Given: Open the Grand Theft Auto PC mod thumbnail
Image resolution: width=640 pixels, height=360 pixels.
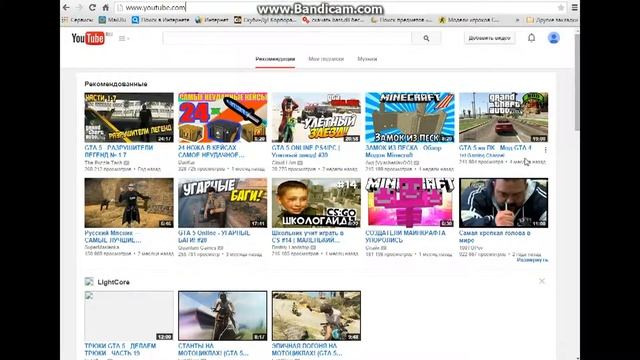Looking at the screenshot, I should pos(504,118).
